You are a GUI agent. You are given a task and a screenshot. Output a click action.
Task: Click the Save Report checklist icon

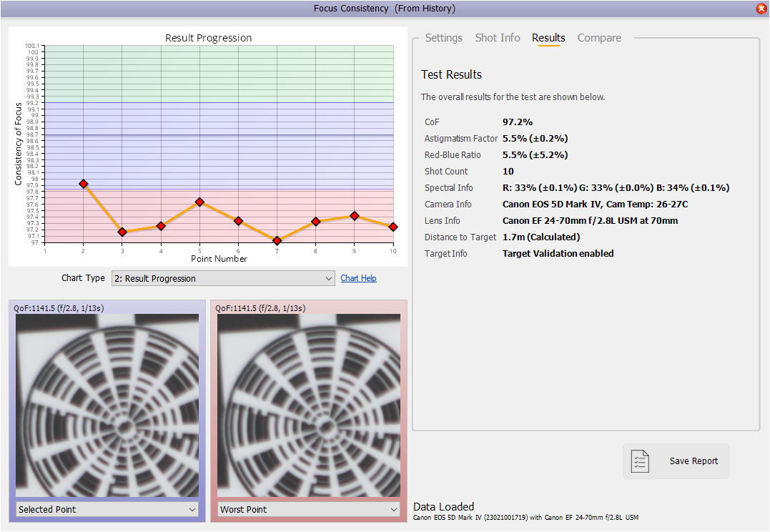click(x=641, y=461)
